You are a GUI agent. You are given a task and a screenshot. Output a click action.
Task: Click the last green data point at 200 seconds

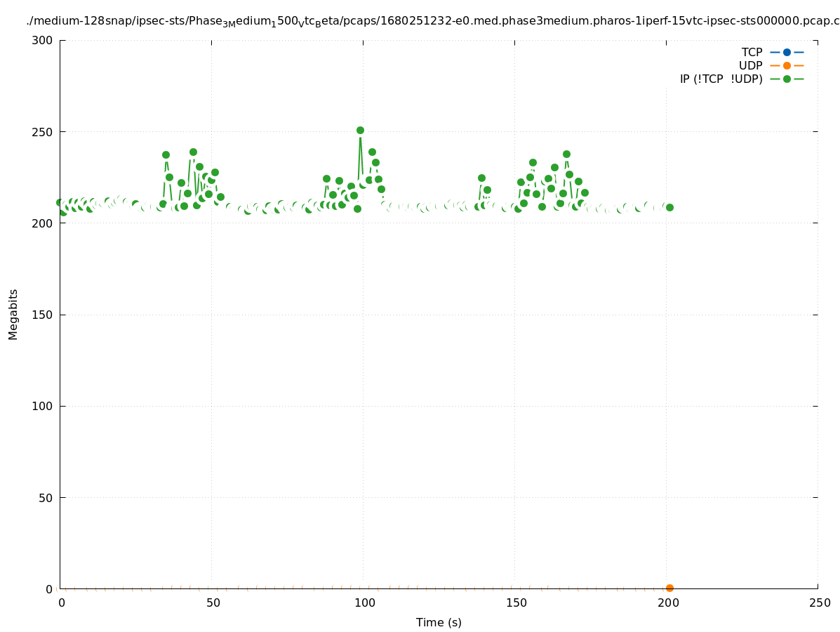[x=669, y=207]
